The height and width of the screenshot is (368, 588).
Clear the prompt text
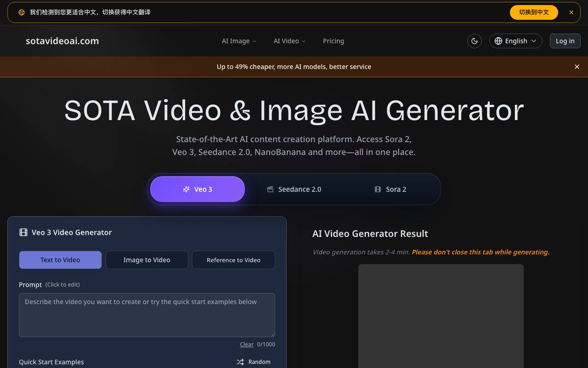[x=247, y=345]
